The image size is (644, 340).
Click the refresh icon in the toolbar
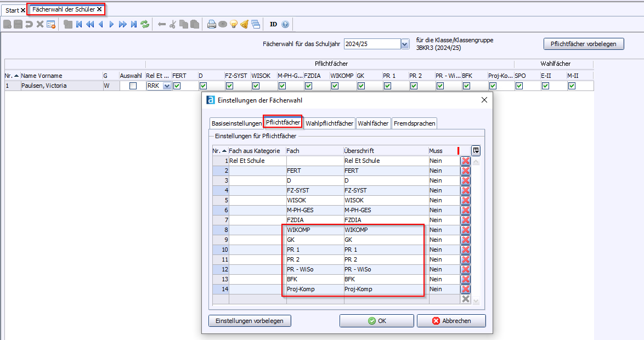pyautogui.click(x=145, y=24)
